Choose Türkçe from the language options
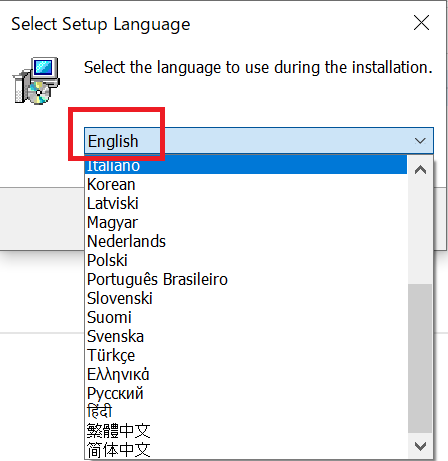Screen dimensions: 448x461 tap(246, 355)
